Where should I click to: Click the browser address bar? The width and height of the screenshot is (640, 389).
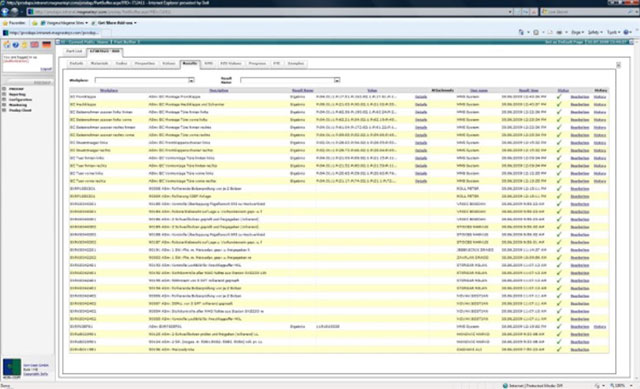[269, 12]
